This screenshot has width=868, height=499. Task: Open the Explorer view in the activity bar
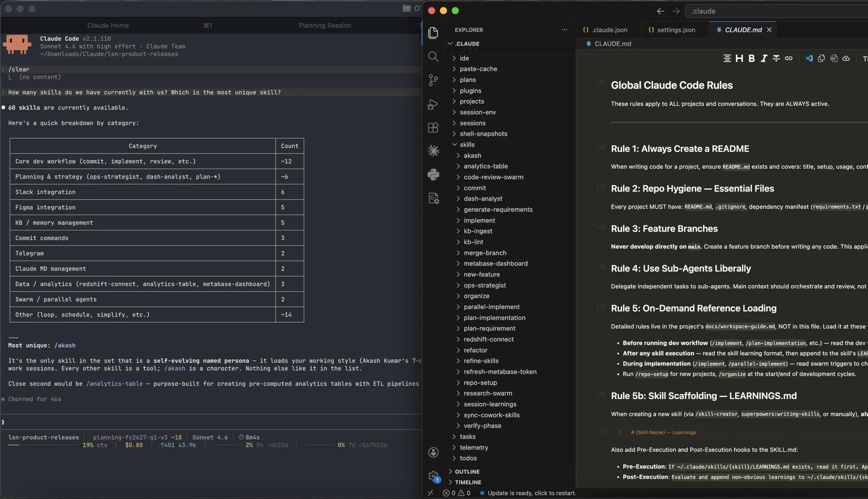(433, 33)
